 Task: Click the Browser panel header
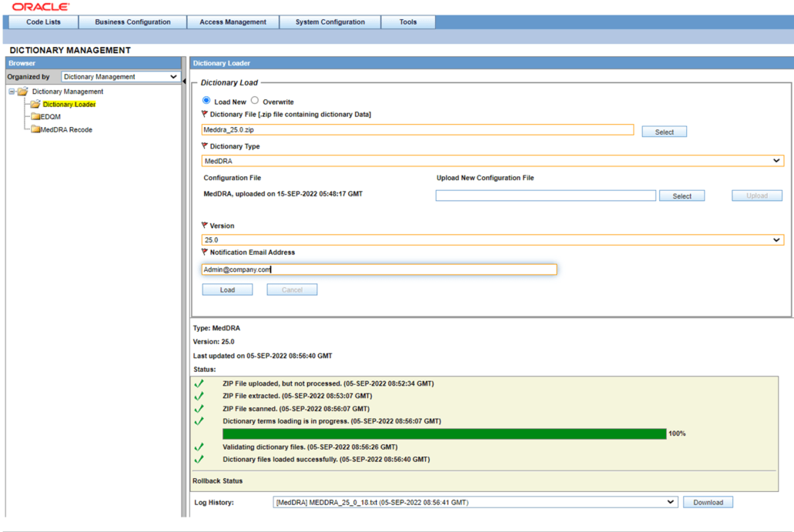pos(94,63)
